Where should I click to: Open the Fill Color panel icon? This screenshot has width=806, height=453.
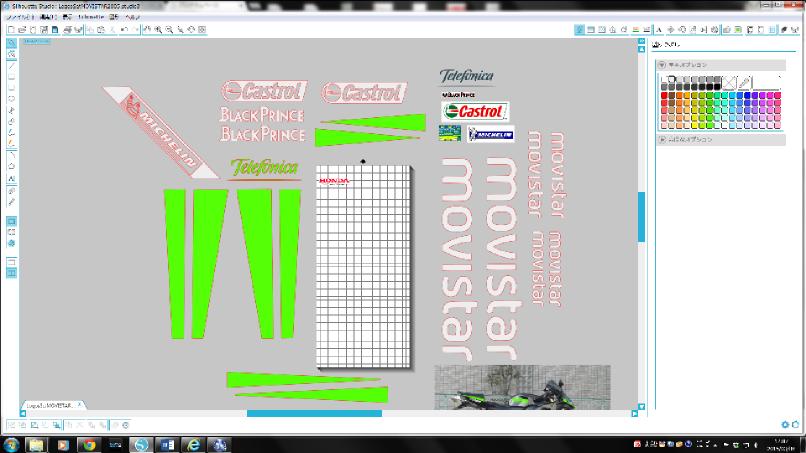[579, 30]
